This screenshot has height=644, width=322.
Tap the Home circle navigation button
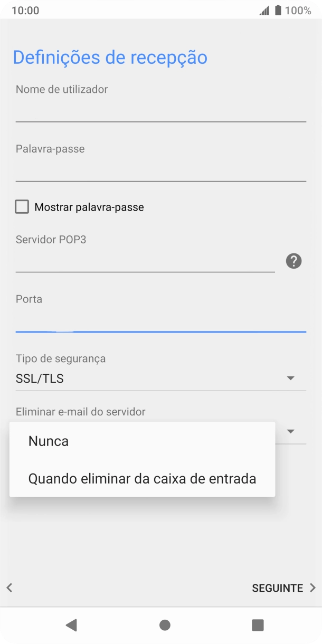(164, 626)
